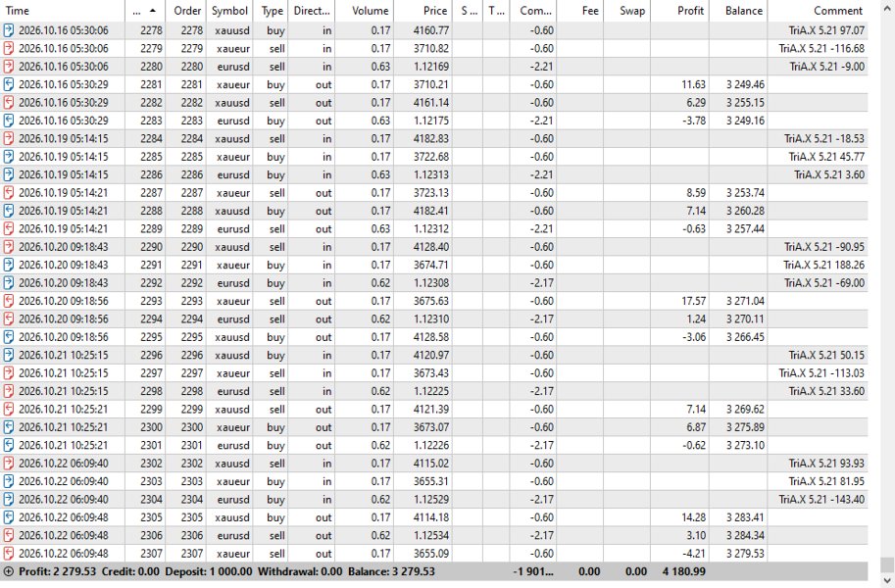Click the Commission column header
Image resolution: width=895 pixels, height=588 pixels.
pyautogui.click(x=533, y=10)
